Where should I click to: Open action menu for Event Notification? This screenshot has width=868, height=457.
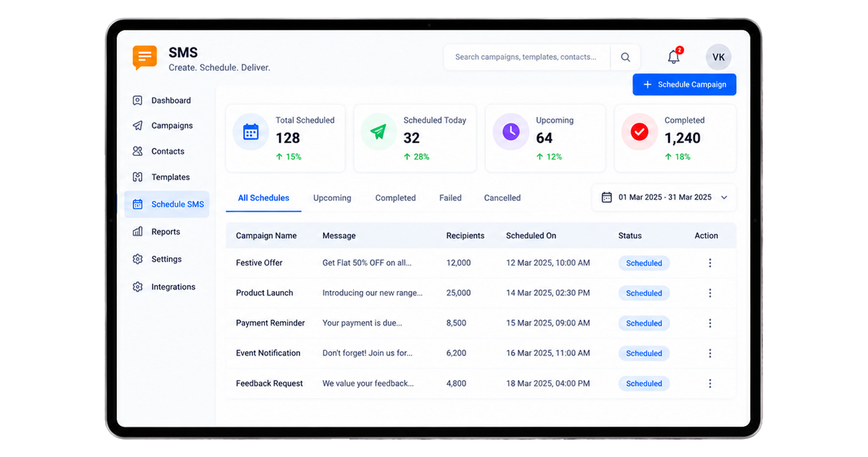pyautogui.click(x=710, y=354)
